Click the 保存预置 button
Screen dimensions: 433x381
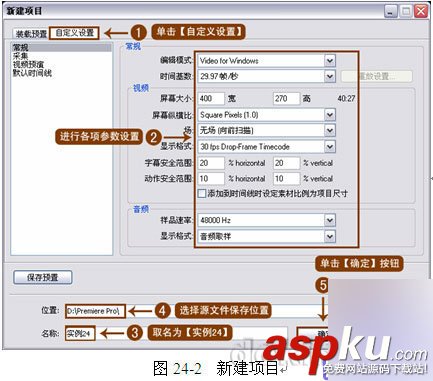click(43, 277)
